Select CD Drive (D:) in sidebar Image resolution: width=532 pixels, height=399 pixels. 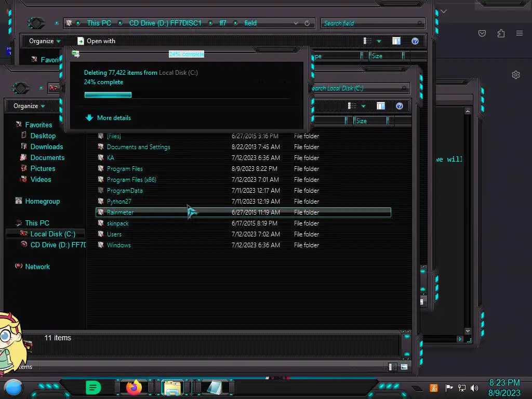pos(58,245)
